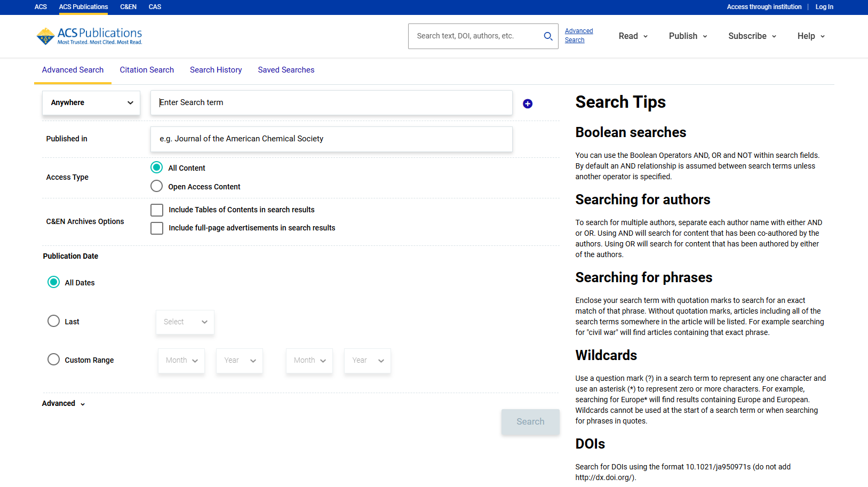Switch to the Advanced Search tab
This screenshot has height=487, width=868.
pos(73,70)
